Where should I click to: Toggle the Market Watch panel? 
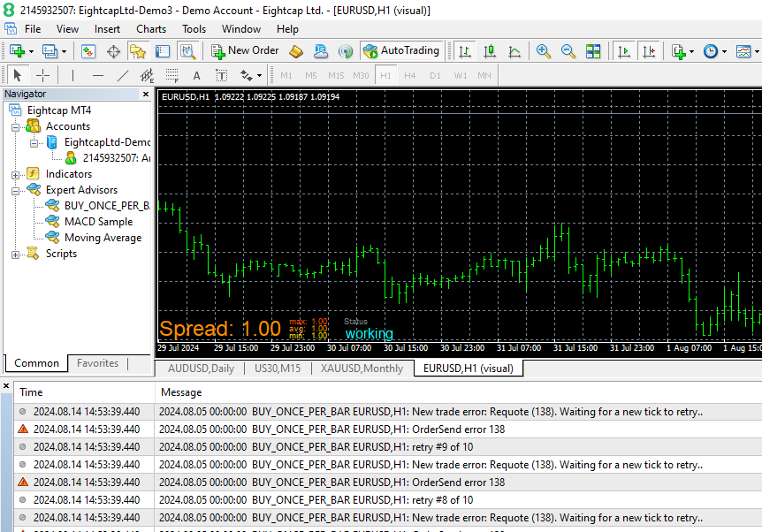(x=88, y=51)
